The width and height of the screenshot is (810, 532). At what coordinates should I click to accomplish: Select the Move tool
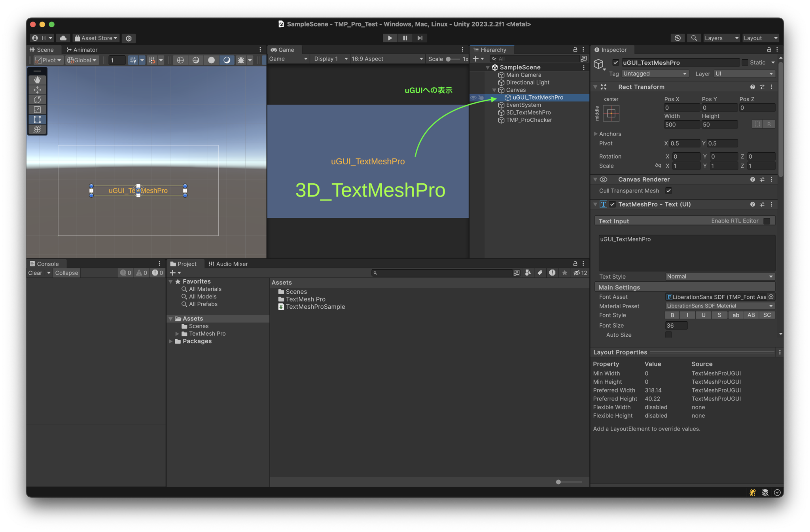37,90
